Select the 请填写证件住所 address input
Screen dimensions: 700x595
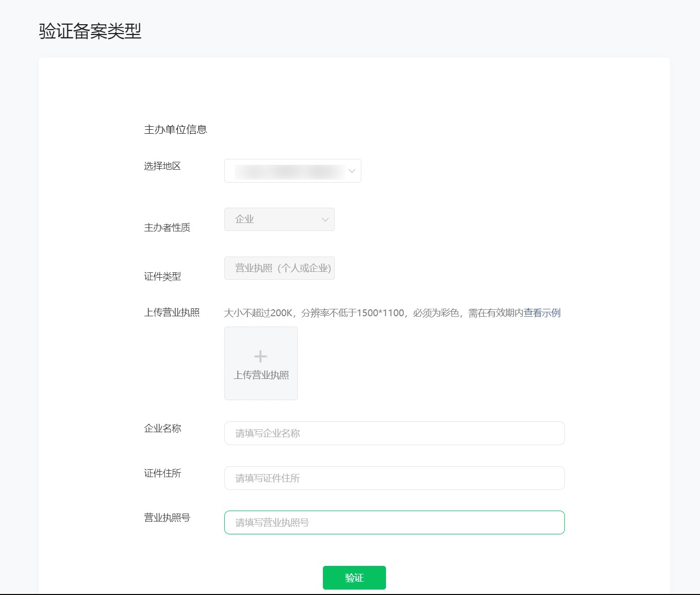[x=393, y=478]
